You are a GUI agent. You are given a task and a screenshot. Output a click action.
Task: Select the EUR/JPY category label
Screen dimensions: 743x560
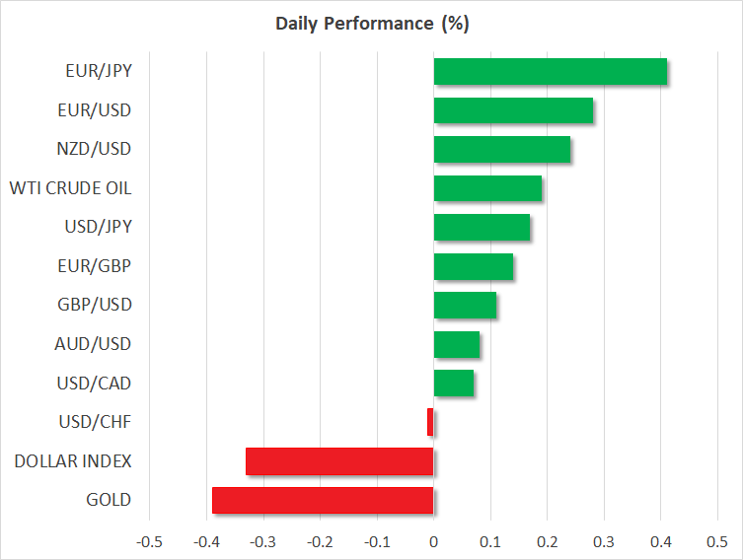coord(99,72)
